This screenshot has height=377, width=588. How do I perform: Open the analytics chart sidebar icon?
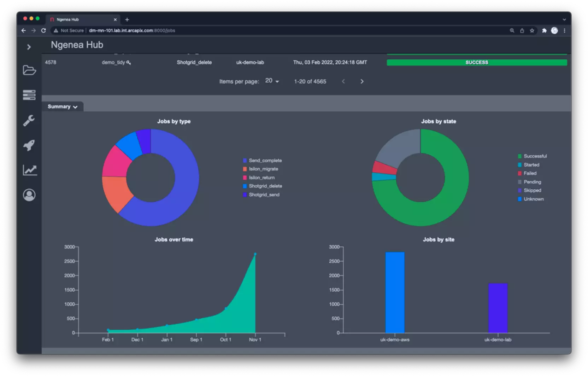(x=30, y=170)
